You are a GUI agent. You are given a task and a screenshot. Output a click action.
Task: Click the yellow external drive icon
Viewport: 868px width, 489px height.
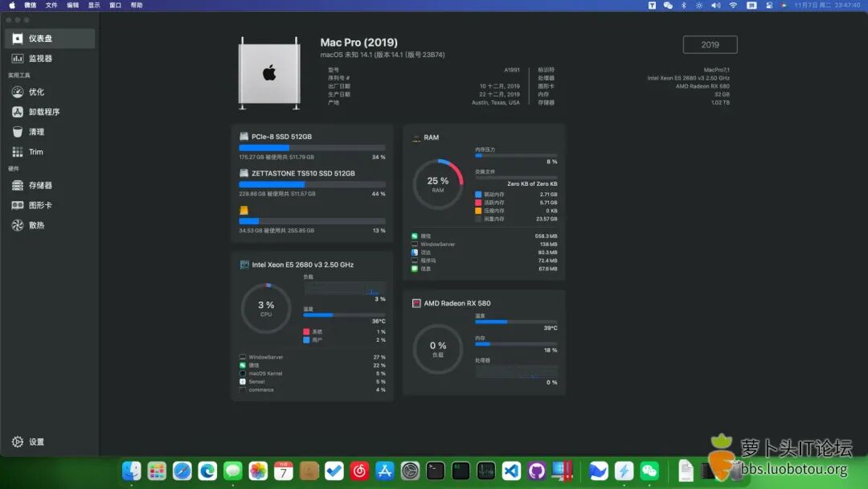pyautogui.click(x=244, y=211)
